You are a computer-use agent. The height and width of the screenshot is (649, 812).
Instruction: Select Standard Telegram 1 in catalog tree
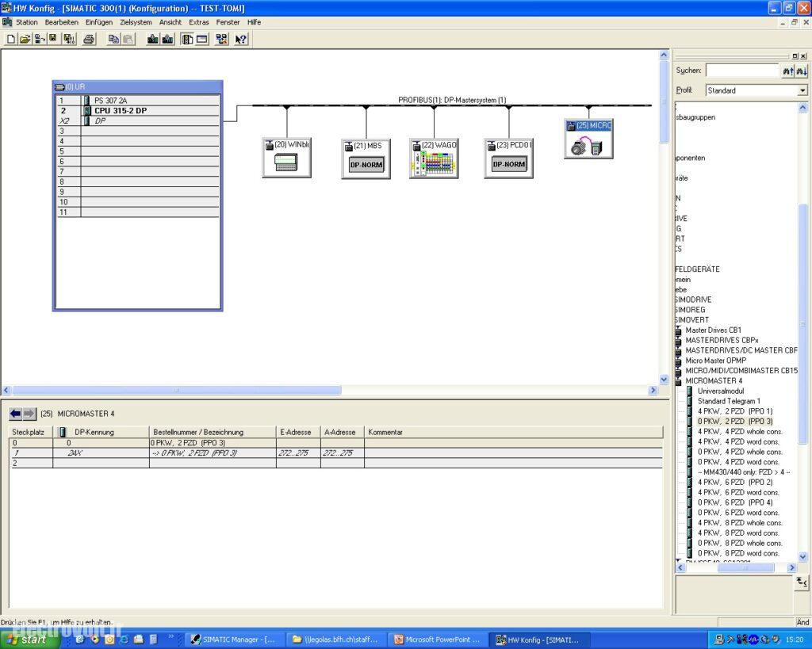click(728, 401)
